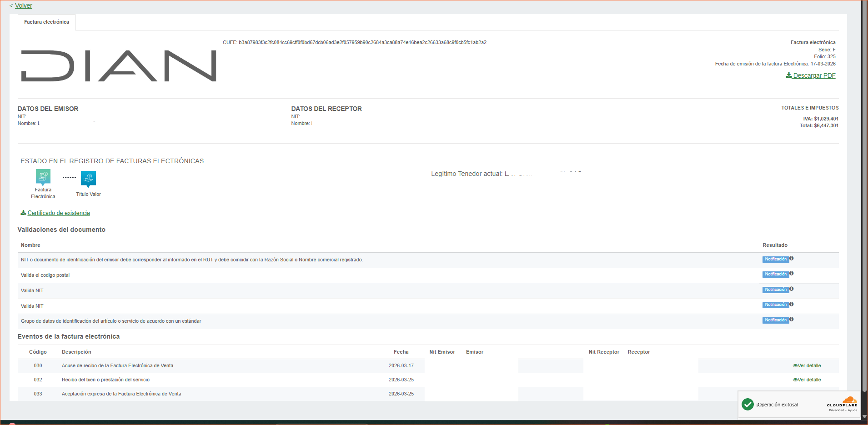Screen dimensions: 868x425
Task: Click the Eventos de la factura electrónica heading
Action: coord(69,336)
